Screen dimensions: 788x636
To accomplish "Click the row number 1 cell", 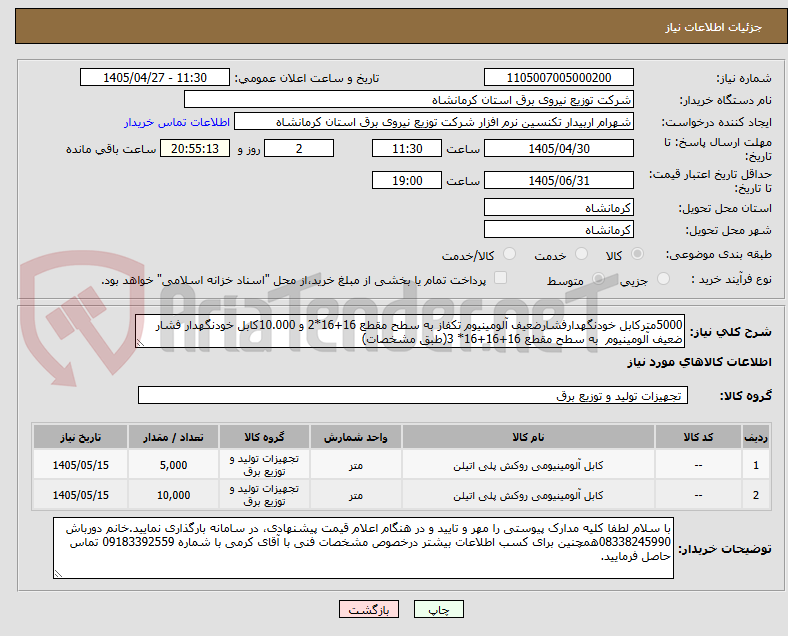I will [755, 465].
